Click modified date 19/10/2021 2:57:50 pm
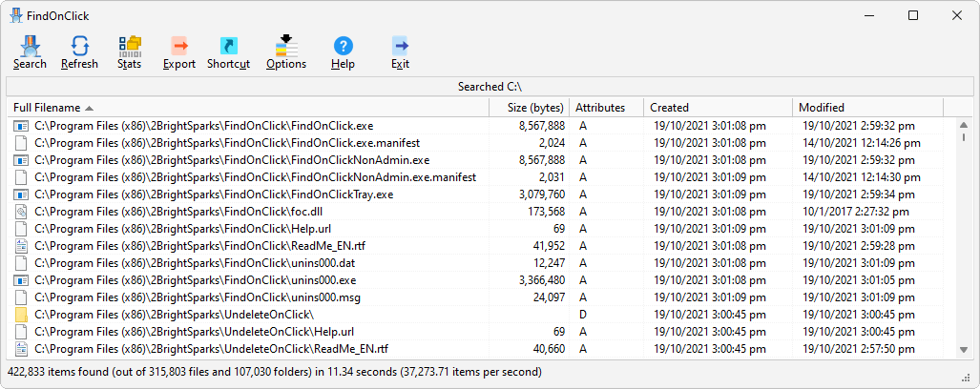The width and height of the screenshot is (980, 389). pos(859,348)
